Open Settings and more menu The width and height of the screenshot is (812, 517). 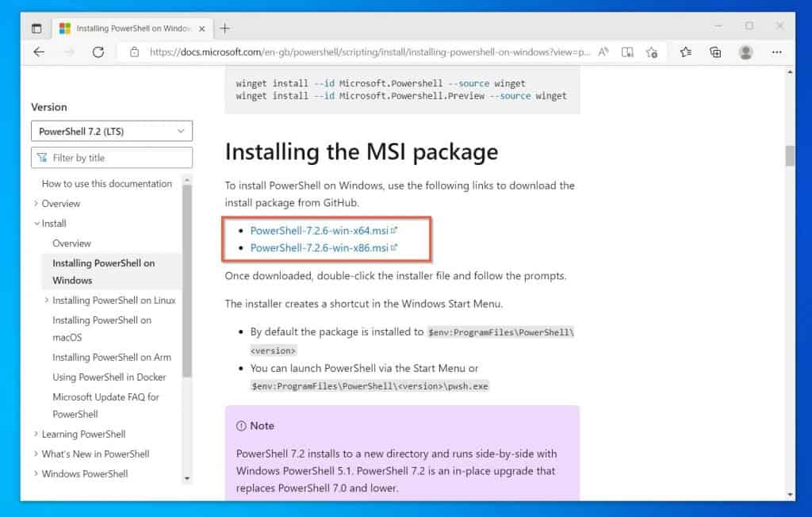click(x=776, y=52)
